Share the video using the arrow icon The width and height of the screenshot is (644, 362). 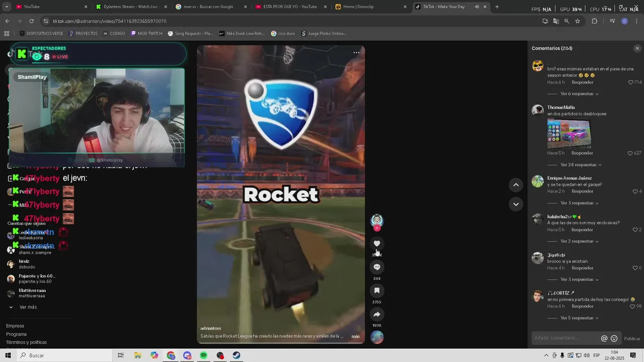[x=377, y=314]
